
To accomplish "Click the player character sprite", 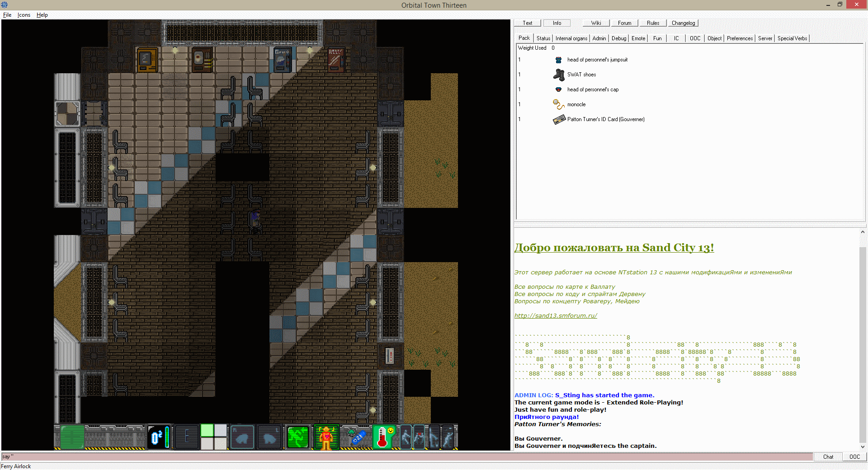I will (x=255, y=221).
